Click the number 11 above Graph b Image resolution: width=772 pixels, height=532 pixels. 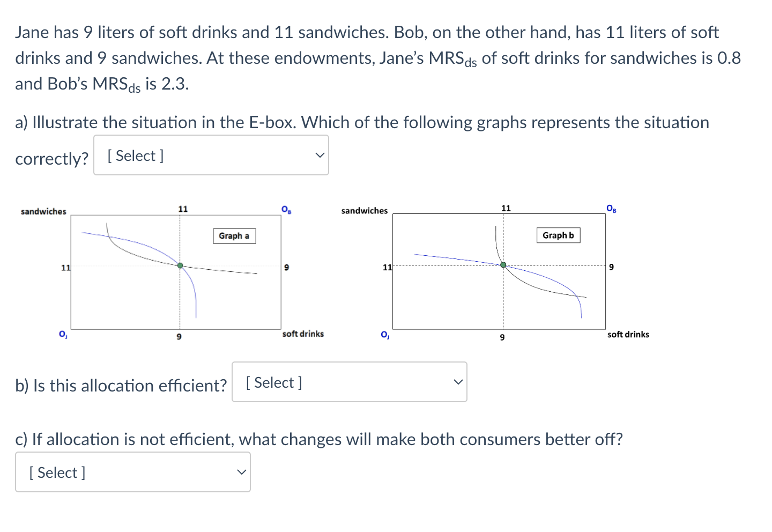(506, 208)
